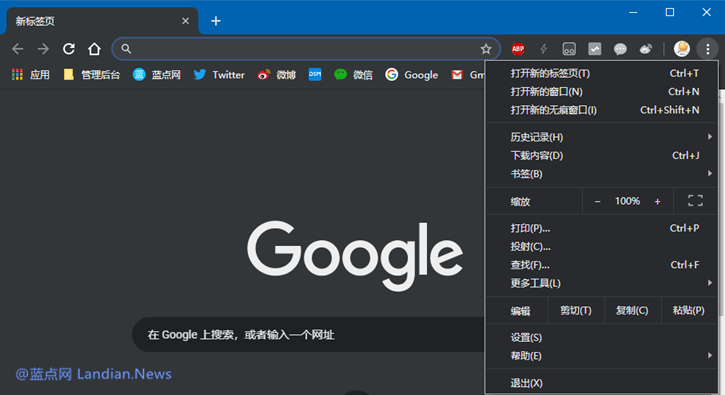Viewport: 725px width, 395px height.
Task: Open the Twitter bookmark
Action: [x=219, y=74]
